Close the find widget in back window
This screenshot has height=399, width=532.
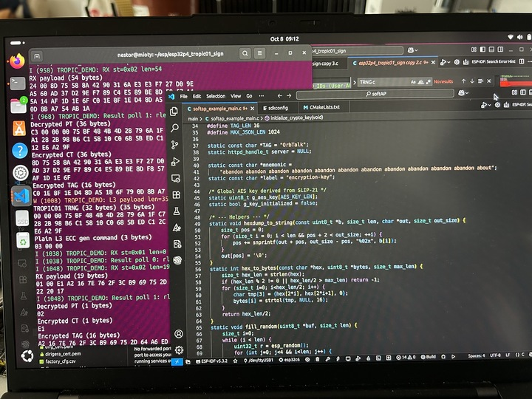coord(489,81)
